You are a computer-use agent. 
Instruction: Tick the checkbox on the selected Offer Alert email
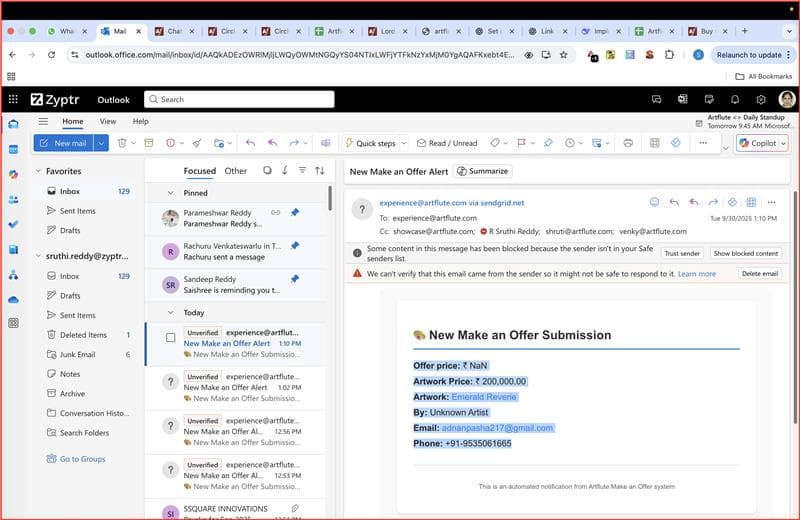[170, 337]
